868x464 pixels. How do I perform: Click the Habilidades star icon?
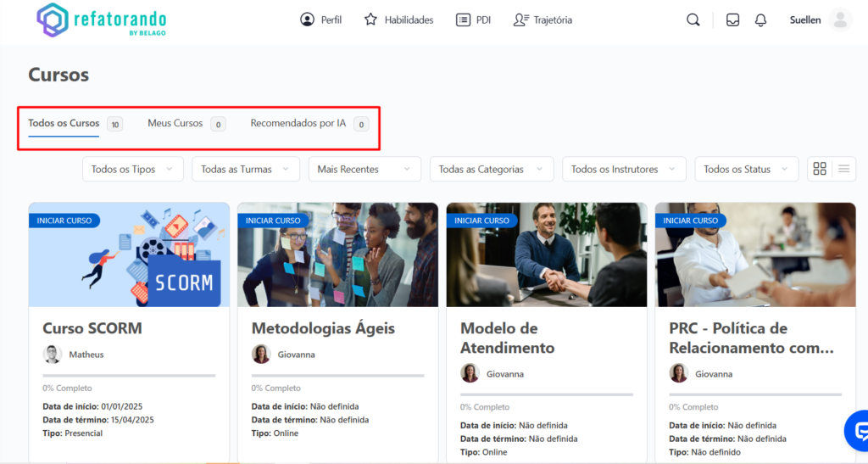click(370, 20)
